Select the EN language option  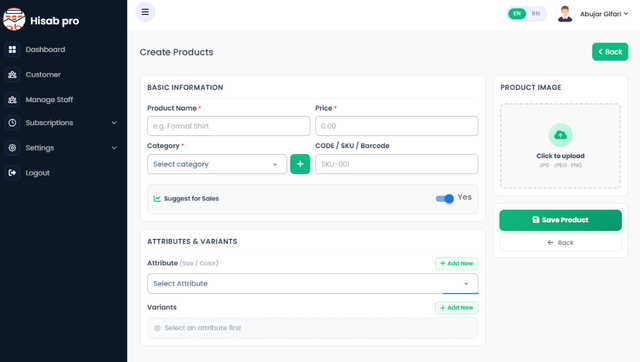[517, 13]
